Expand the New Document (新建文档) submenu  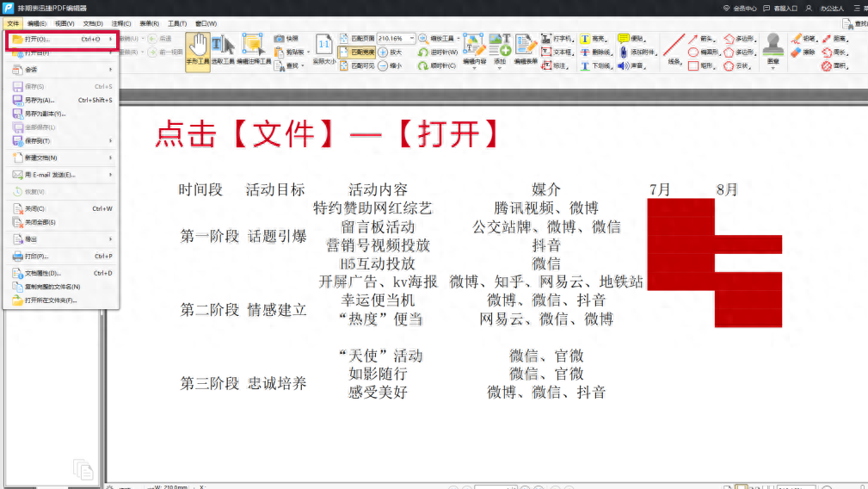(61, 158)
